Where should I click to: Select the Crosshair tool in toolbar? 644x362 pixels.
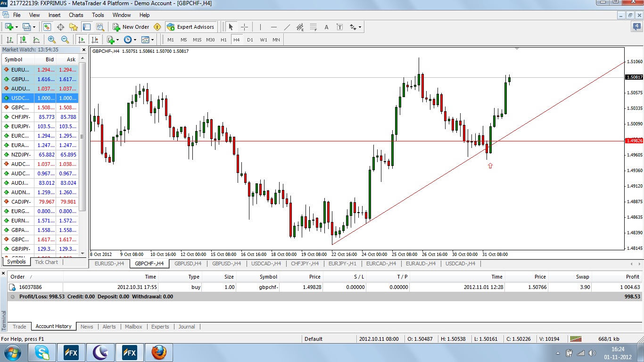pyautogui.click(x=244, y=27)
